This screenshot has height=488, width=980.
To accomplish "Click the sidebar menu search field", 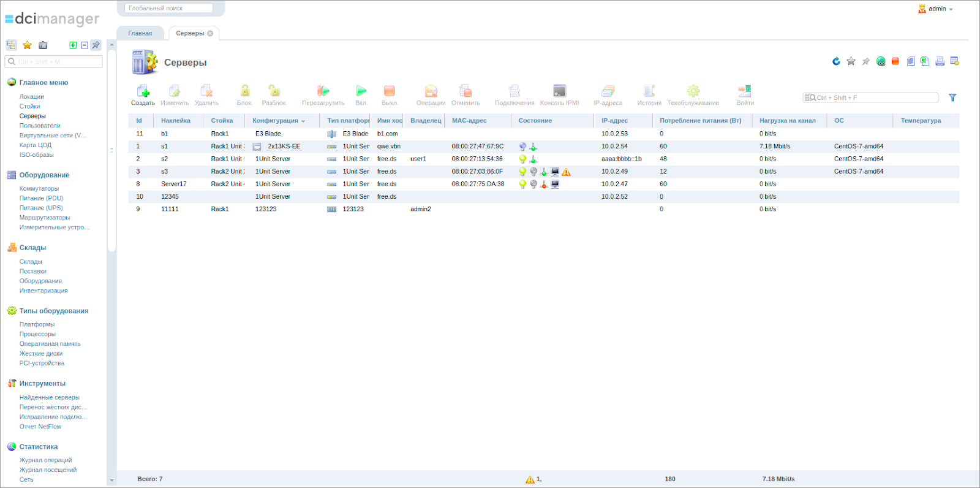I will point(53,61).
